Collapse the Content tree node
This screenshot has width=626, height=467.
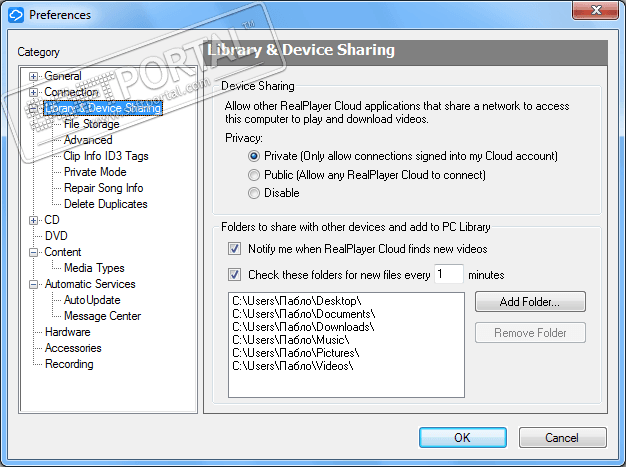tap(34, 252)
